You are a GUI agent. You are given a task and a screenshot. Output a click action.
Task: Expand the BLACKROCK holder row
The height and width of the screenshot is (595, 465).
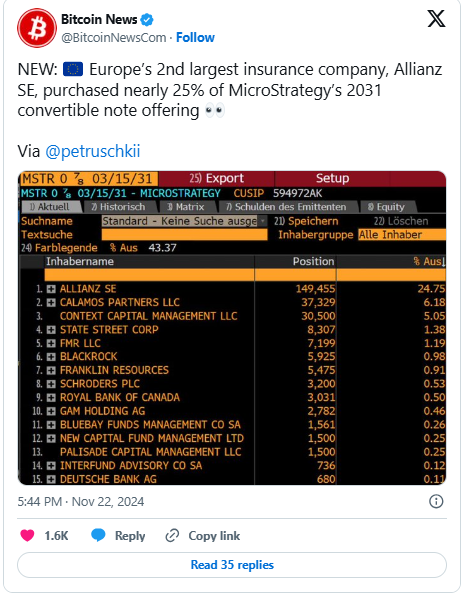(x=51, y=357)
